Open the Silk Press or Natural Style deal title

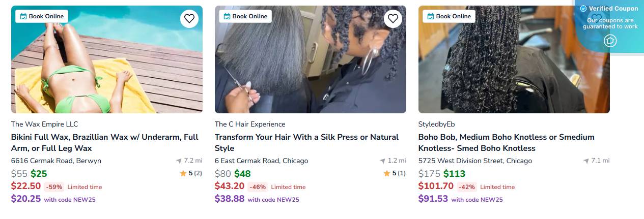pos(307,143)
